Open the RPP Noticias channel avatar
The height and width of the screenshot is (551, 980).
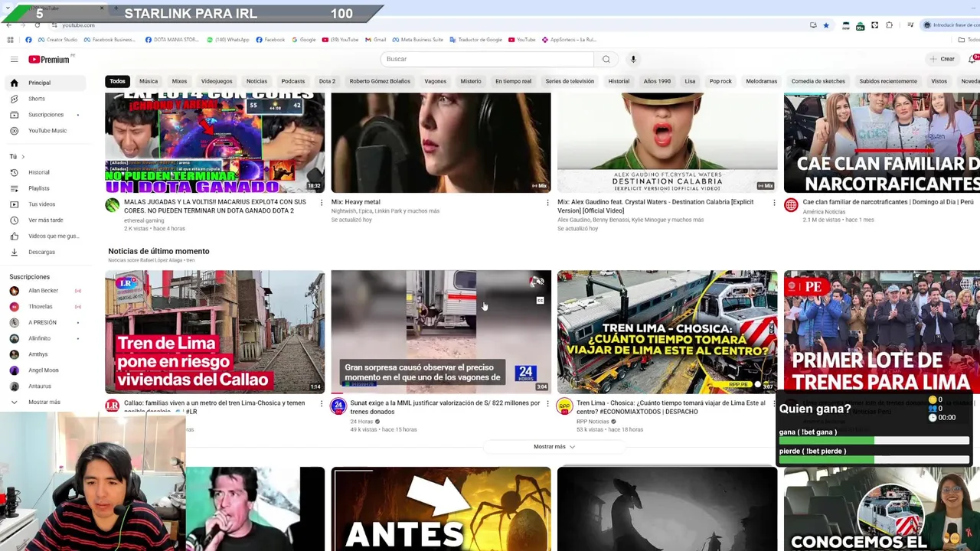pyautogui.click(x=565, y=406)
